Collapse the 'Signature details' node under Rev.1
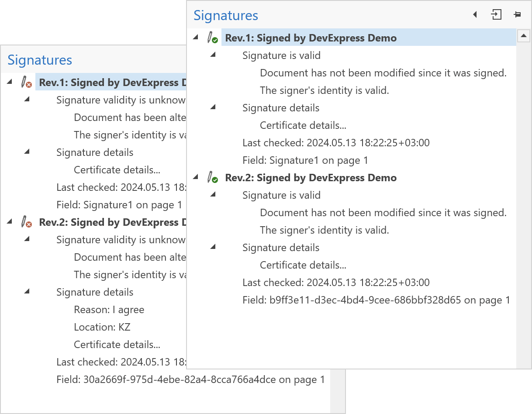Screen dimensions: 532x414 (x=213, y=107)
